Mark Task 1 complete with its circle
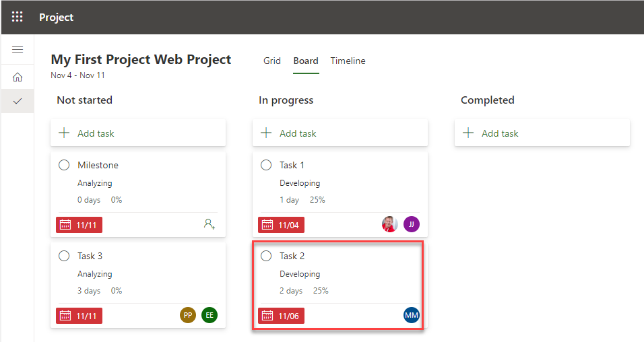The width and height of the screenshot is (644, 342). 266,165
